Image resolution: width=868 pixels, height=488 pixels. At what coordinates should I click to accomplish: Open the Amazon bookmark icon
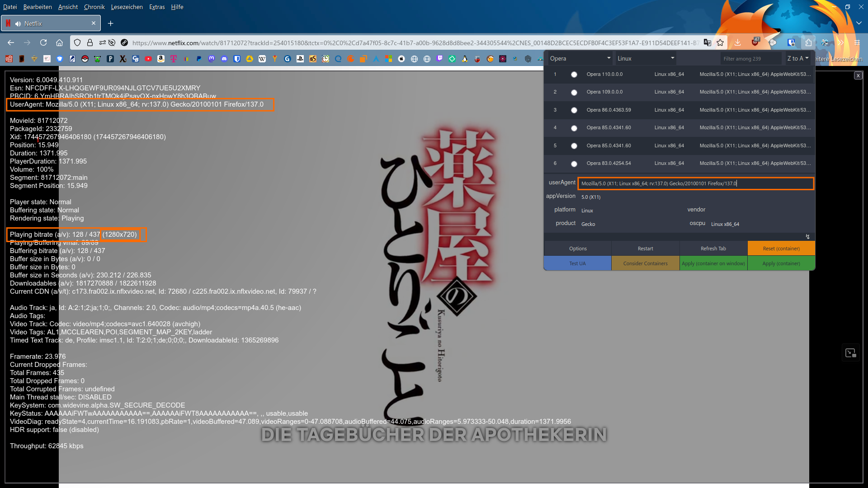[x=161, y=59]
